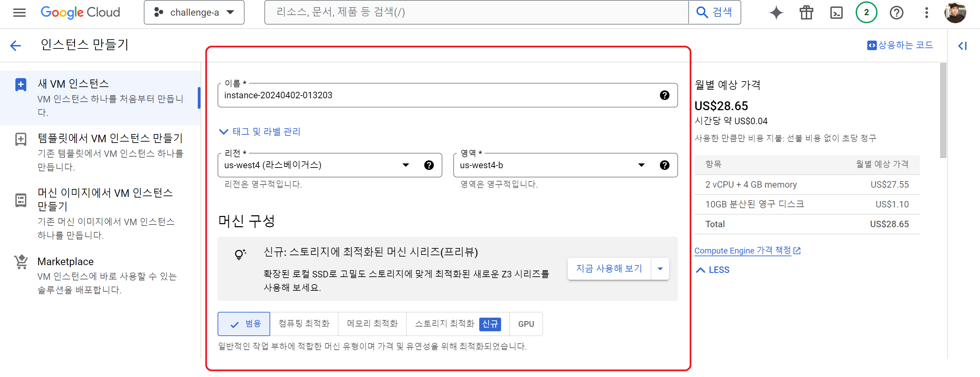Select the GPU machine family option
This screenshot has height=377, width=980.
point(526,324)
